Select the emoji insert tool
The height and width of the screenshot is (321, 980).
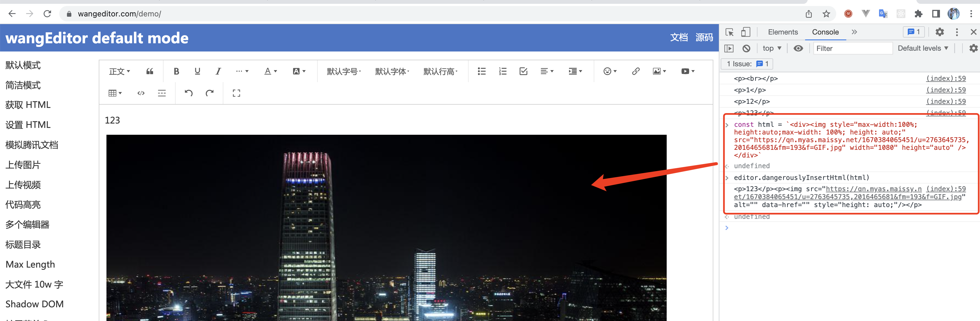click(607, 71)
